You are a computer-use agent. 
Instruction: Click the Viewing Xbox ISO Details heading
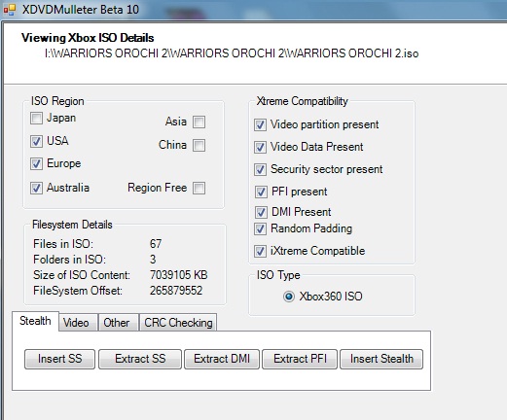88,38
